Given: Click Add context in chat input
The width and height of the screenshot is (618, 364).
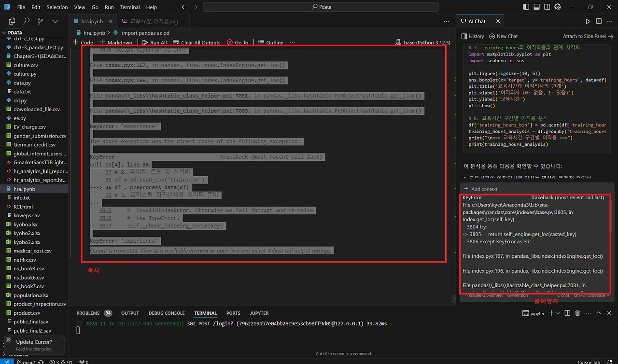Looking at the screenshot, I should point(480,189).
